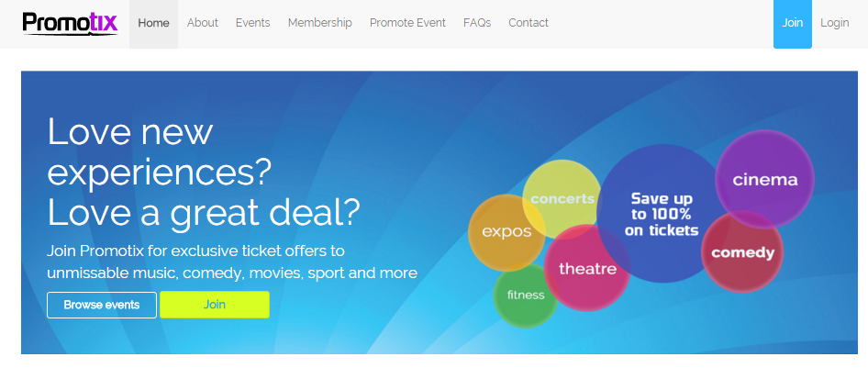The width and height of the screenshot is (868, 368).
Task: Open the Contact page link
Action: click(529, 23)
